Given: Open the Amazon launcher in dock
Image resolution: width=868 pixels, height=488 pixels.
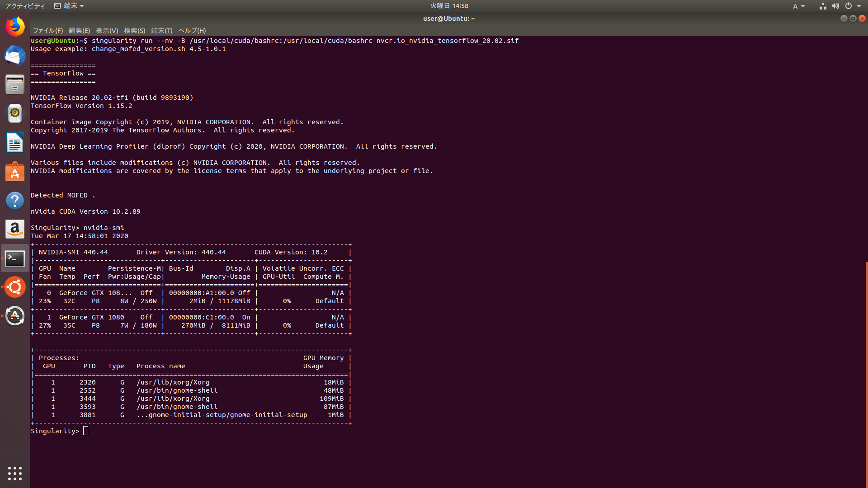Looking at the screenshot, I should coord(15,229).
